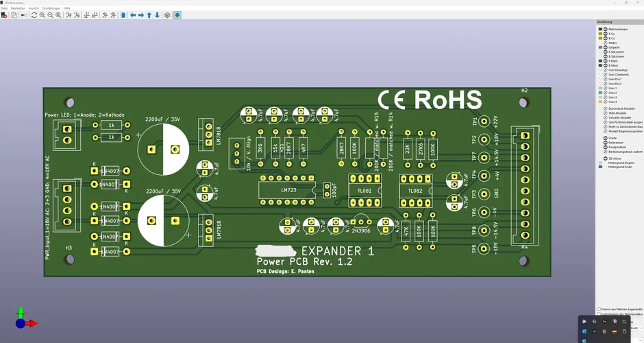Image resolution: width=644 pixels, height=343 pixels.
Task: Redraw the 3D view with circular arrows
Action: pos(34,15)
